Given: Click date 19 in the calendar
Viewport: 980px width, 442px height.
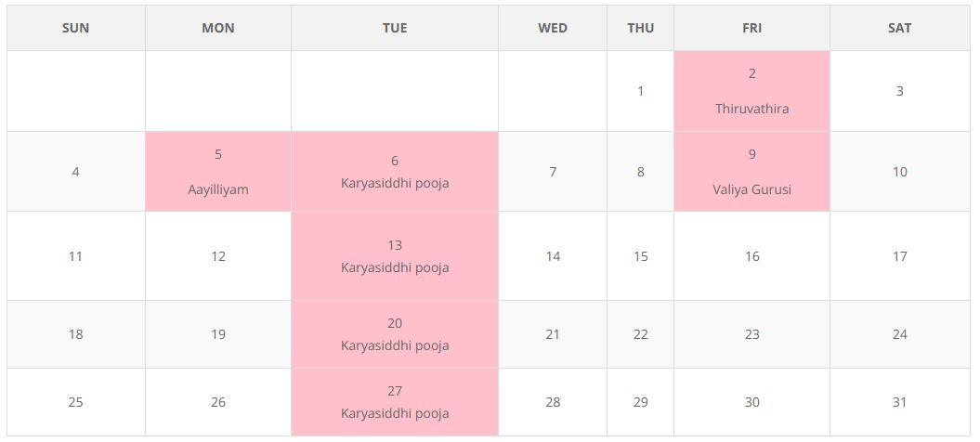Looking at the screenshot, I should coord(217,334).
